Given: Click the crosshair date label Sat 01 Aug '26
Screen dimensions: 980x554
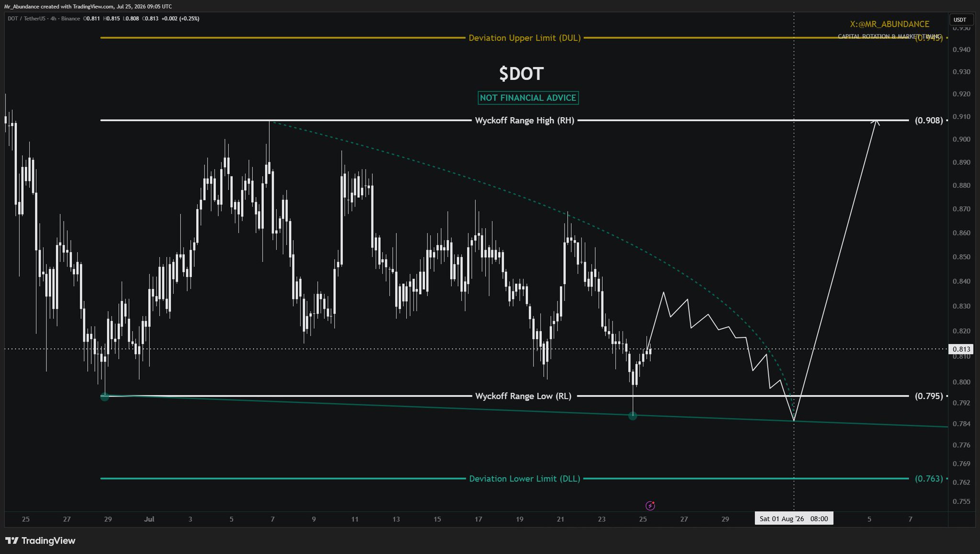Looking at the screenshot, I should [x=794, y=519].
